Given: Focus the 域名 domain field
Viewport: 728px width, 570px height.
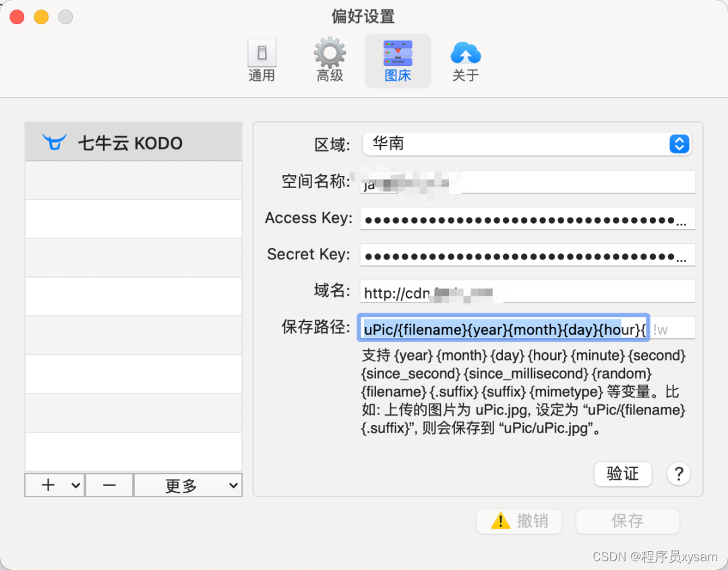Looking at the screenshot, I should tap(527, 291).
